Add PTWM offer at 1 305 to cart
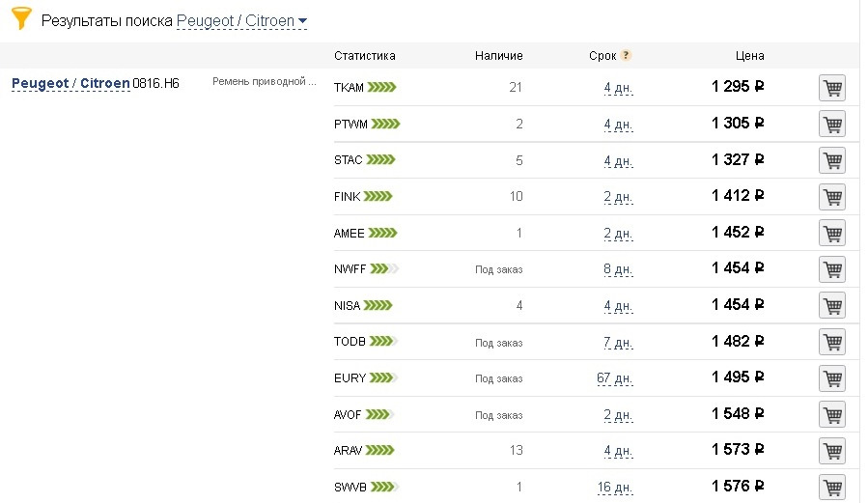 832,124
